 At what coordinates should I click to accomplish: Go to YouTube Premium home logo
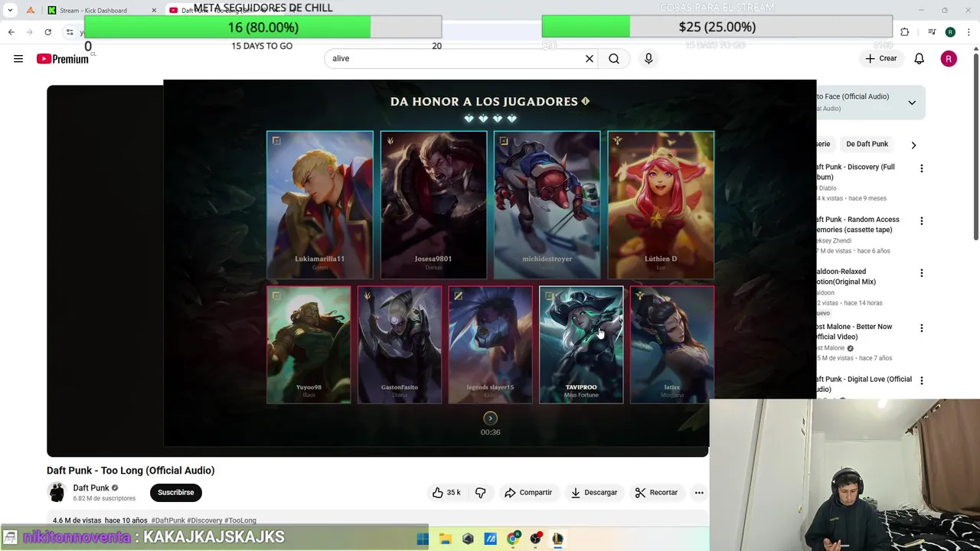click(x=63, y=59)
